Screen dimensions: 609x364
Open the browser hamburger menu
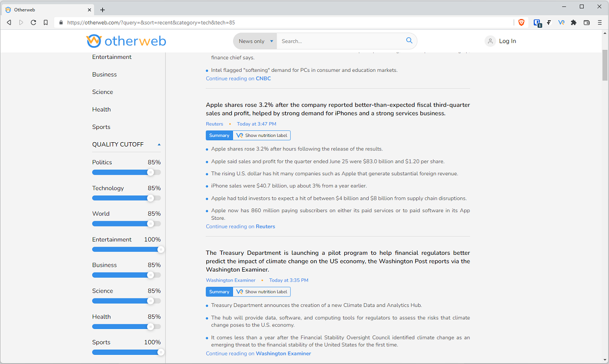(x=599, y=23)
